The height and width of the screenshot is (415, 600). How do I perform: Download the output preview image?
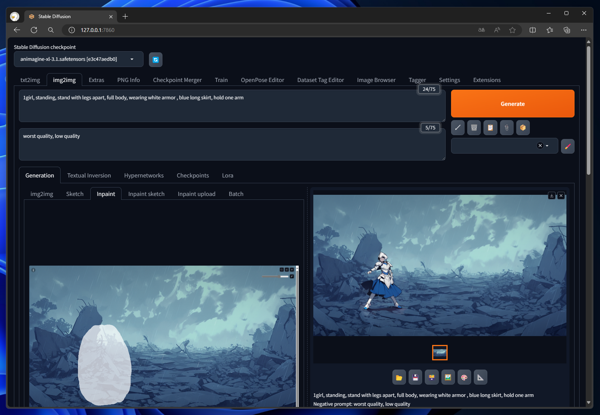click(551, 196)
